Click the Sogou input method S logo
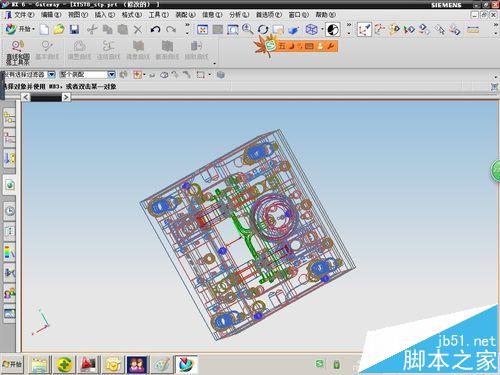 pyautogui.click(x=271, y=46)
